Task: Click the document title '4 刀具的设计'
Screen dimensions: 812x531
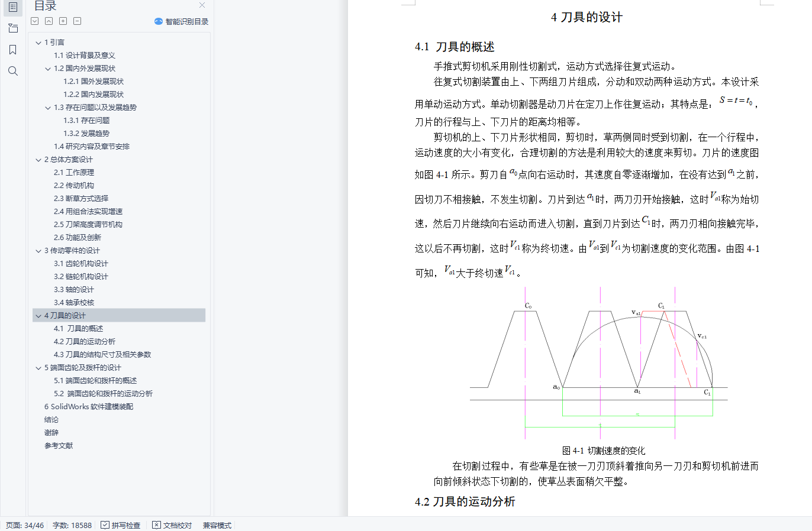Action: click(587, 17)
